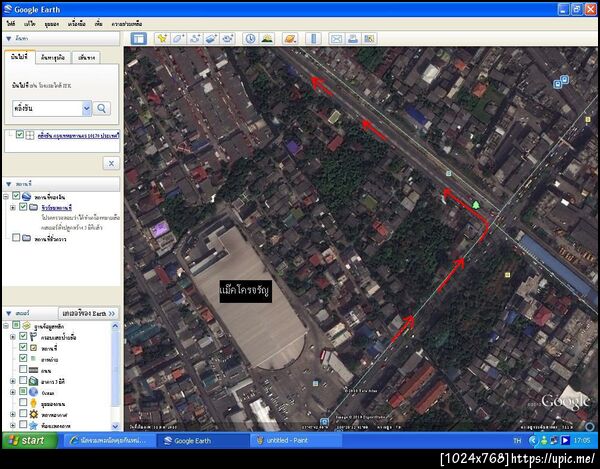This screenshot has width=600, height=469.
Task: Open the Help (ความช่วยเหลือ) menu
Action: pyautogui.click(x=127, y=24)
